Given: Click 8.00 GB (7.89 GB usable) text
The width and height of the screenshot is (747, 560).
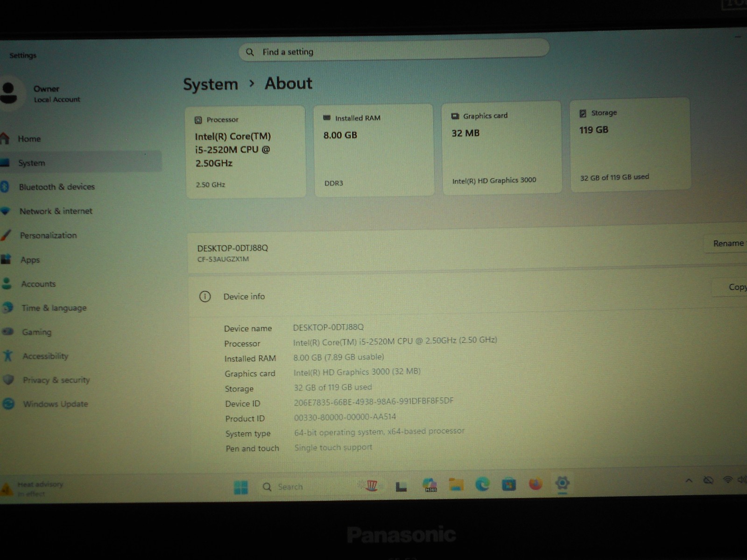Looking at the screenshot, I should (338, 357).
